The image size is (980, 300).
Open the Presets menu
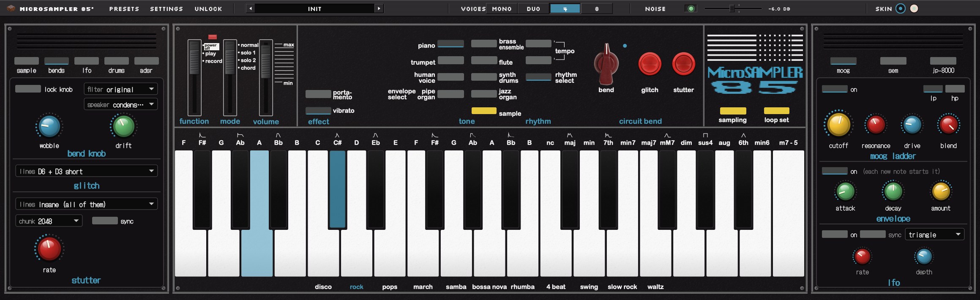pyautogui.click(x=124, y=8)
